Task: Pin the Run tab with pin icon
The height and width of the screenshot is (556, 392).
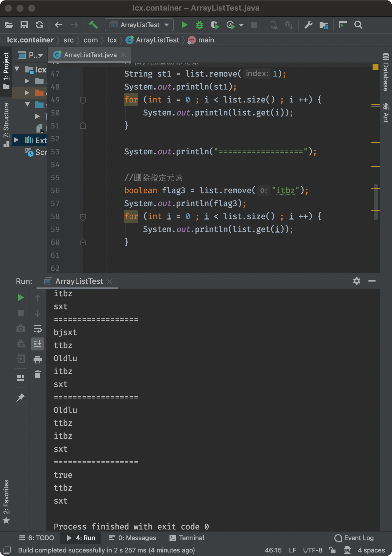Action: point(21,397)
